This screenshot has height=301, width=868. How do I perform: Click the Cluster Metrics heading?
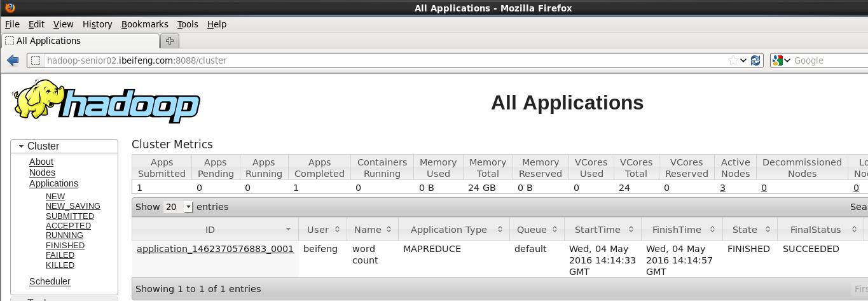[x=172, y=144]
